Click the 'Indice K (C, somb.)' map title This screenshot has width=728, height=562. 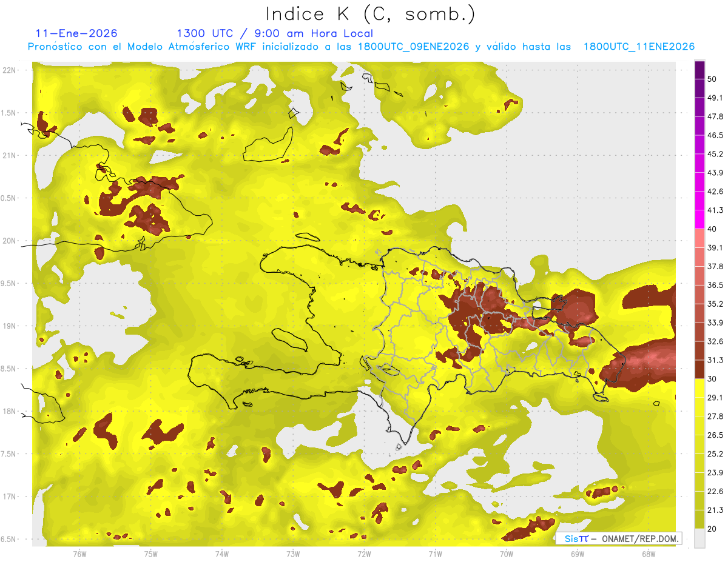point(371,14)
